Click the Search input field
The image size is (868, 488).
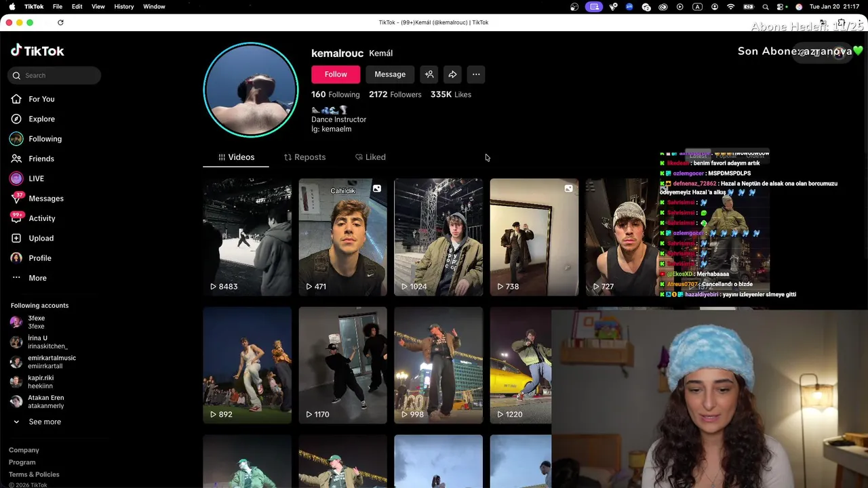tap(54, 75)
